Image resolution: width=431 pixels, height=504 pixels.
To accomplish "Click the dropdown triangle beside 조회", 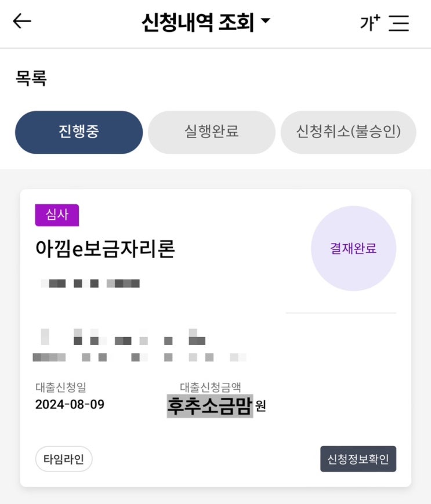I will [x=266, y=20].
